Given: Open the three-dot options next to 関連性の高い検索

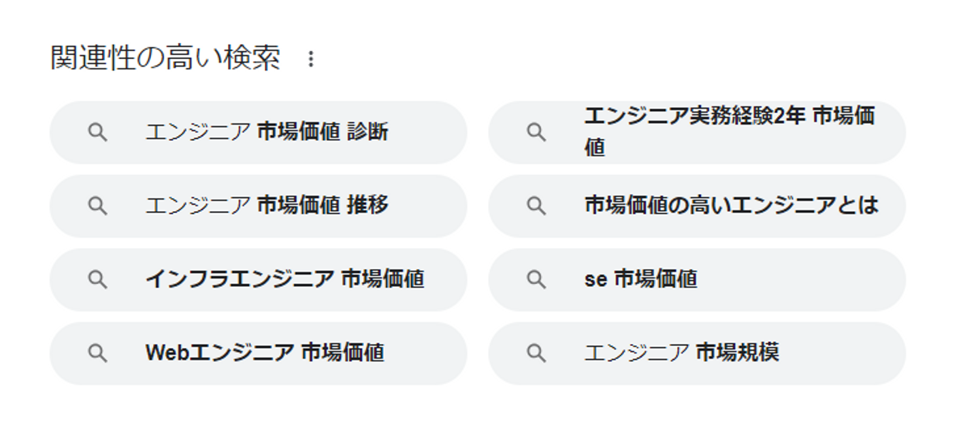Looking at the screenshot, I should tap(311, 59).
